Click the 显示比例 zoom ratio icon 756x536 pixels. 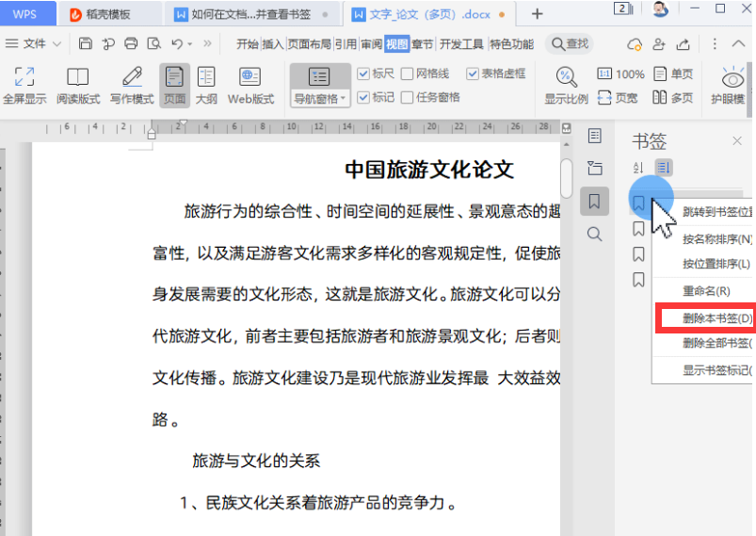pos(566,77)
